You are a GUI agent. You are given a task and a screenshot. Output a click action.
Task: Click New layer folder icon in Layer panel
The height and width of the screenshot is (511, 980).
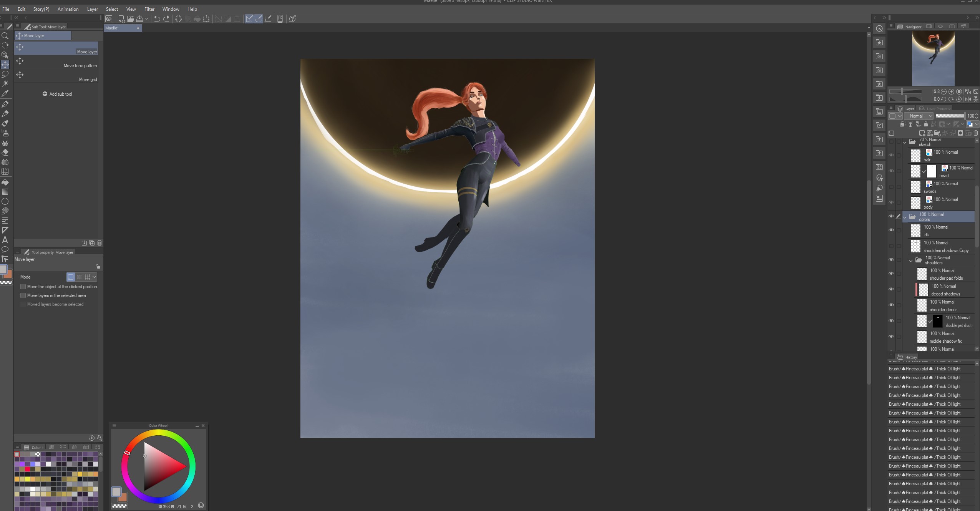point(937,133)
